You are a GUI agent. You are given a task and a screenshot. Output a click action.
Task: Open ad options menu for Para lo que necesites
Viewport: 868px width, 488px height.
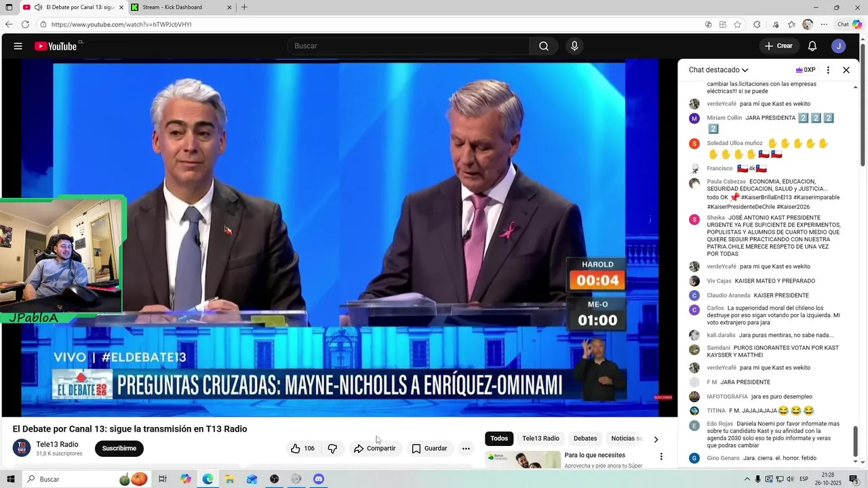[661, 456]
